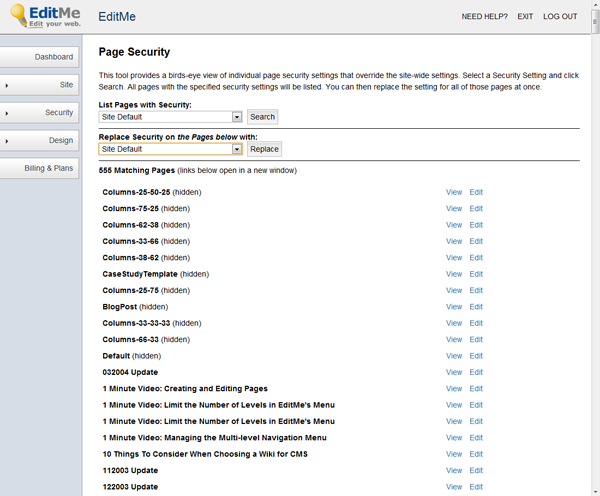Edit Managing the Multi-level Navigation Menu page
Viewport: 600px width, 496px height.
(476, 438)
